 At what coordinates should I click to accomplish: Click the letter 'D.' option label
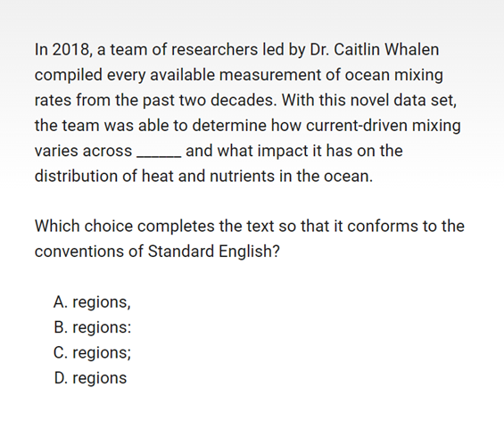click(61, 378)
